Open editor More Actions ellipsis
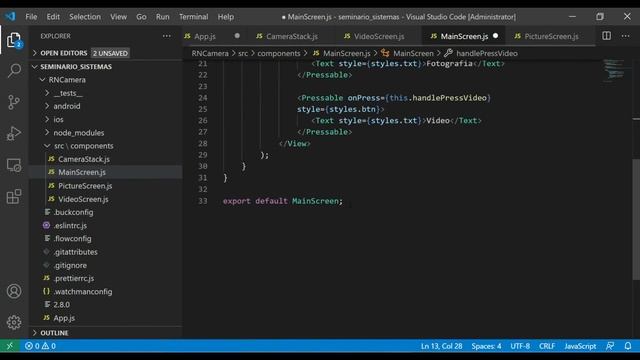This screenshot has height=360, width=640. pyautogui.click(x=625, y=36)
